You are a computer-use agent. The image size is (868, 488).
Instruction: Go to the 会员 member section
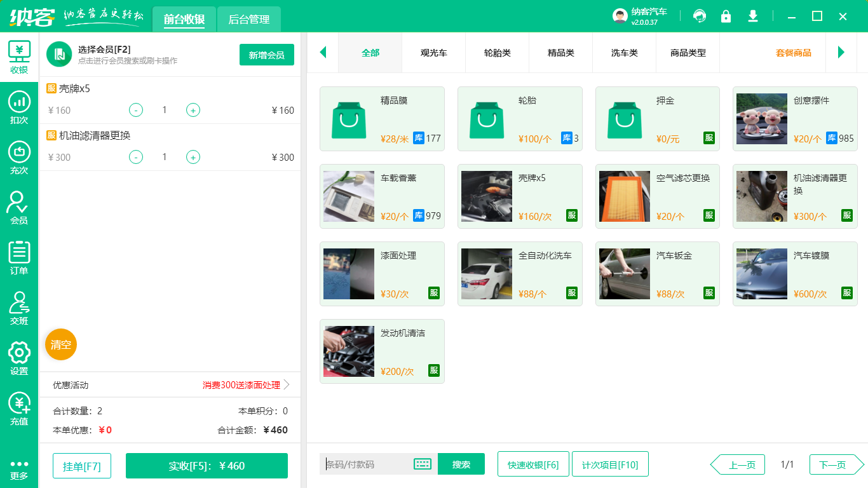(x=19, y=208)
